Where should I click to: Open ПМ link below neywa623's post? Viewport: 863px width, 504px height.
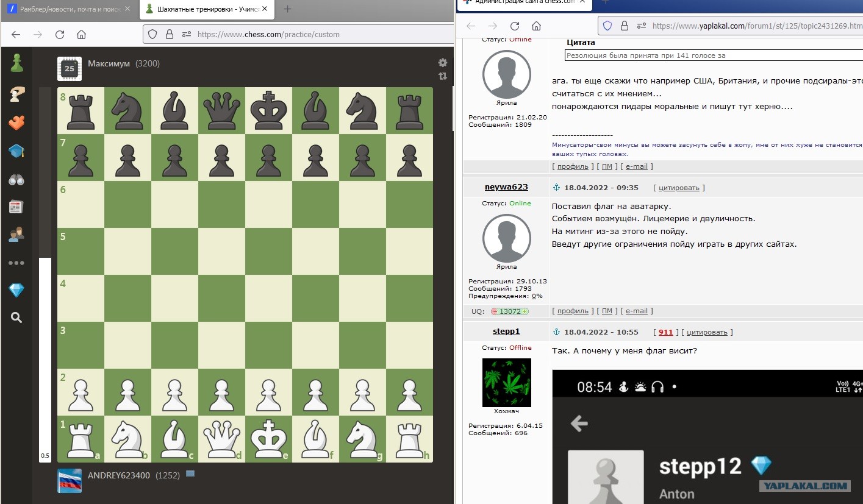click(x=607, y=311)
